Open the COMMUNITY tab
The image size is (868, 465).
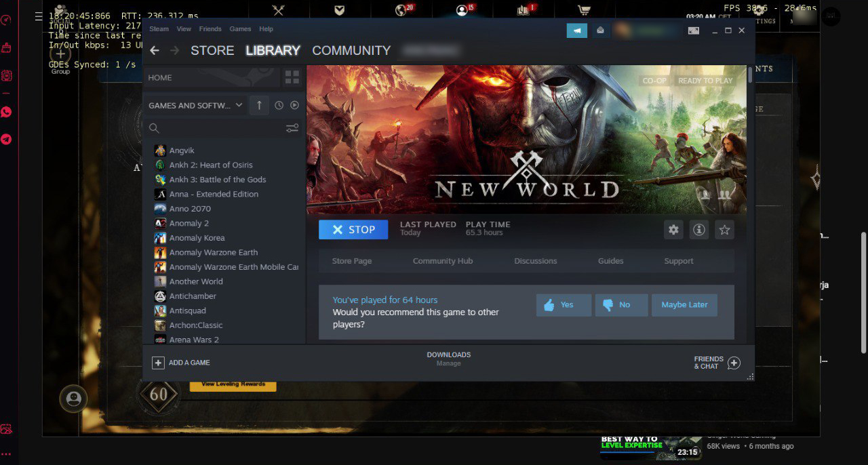point(351,50)
